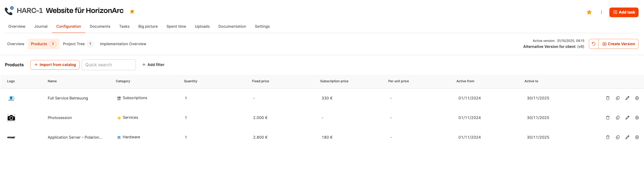
Task: Delete the Full Service Betreuung product
Action: [x=608, y=98]
